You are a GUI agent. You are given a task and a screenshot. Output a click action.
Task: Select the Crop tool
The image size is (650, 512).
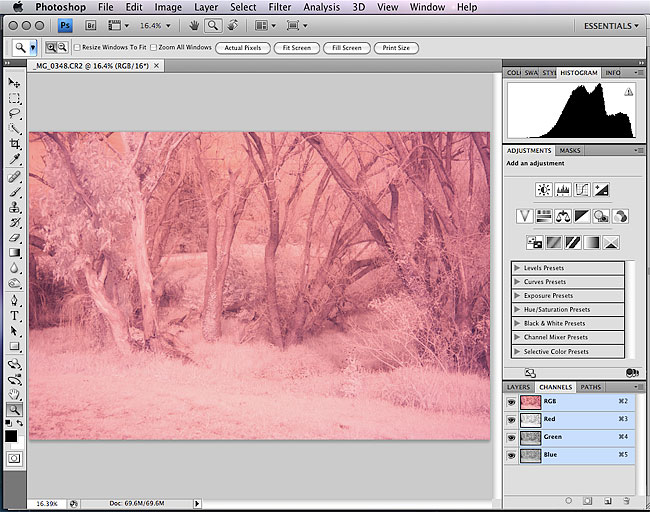(x=15, y=144)
